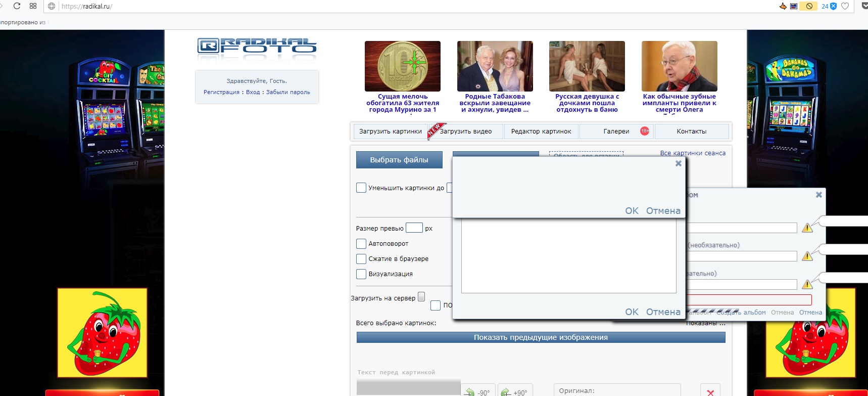The height and width of the screenshot is (396, 868).
Task: Toggle the Сжатие в браузере checkbox
Action: (361, 259)
